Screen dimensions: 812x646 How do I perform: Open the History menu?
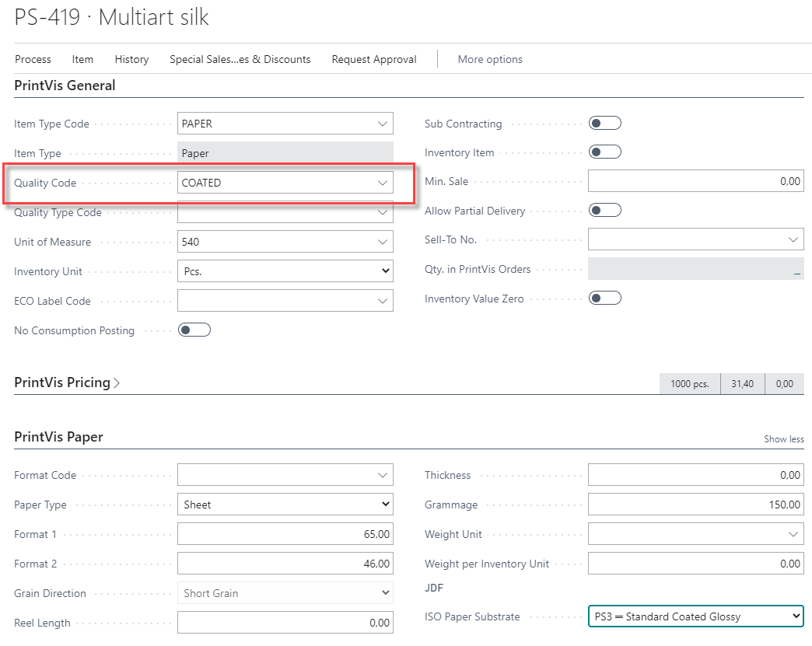click(x=131, y=59)
